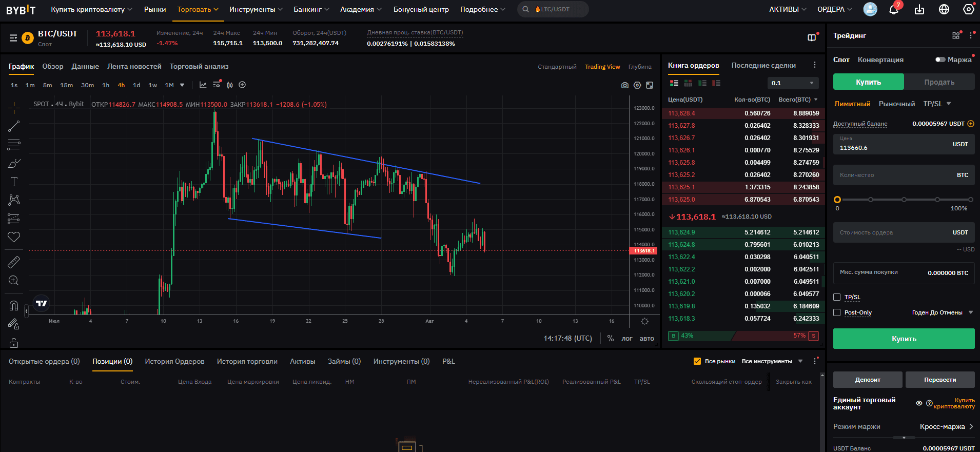The width and height of the screenshot is (980, 452).
Task: Switch to the Sell side button
Action: tap(939, 82)
